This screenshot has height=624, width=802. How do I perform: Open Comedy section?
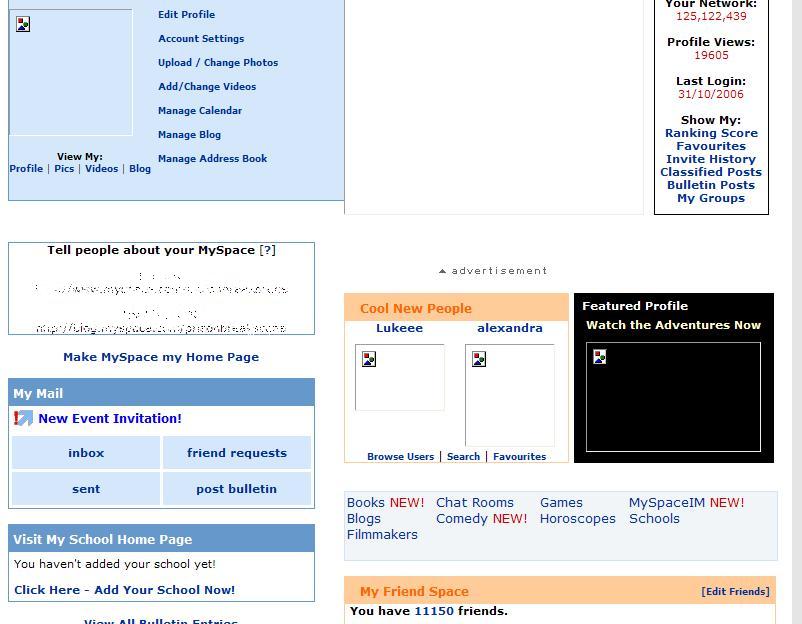(x=462, y=519)
